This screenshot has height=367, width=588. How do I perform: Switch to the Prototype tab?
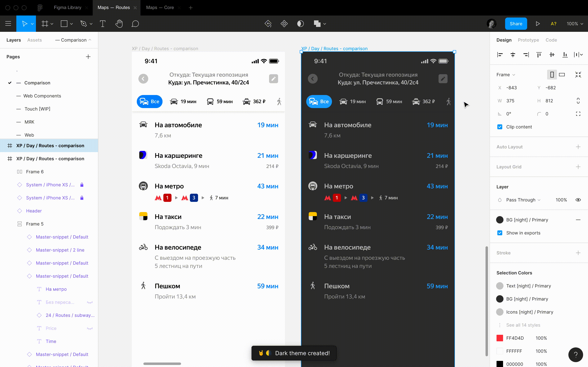[528, 40]
